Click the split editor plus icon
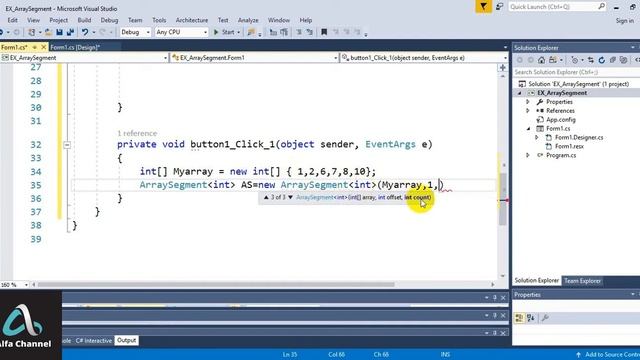 [503, 68]
